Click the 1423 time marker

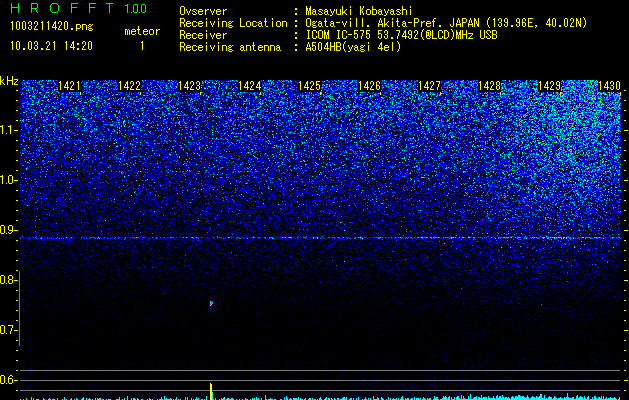pos(189,86)
